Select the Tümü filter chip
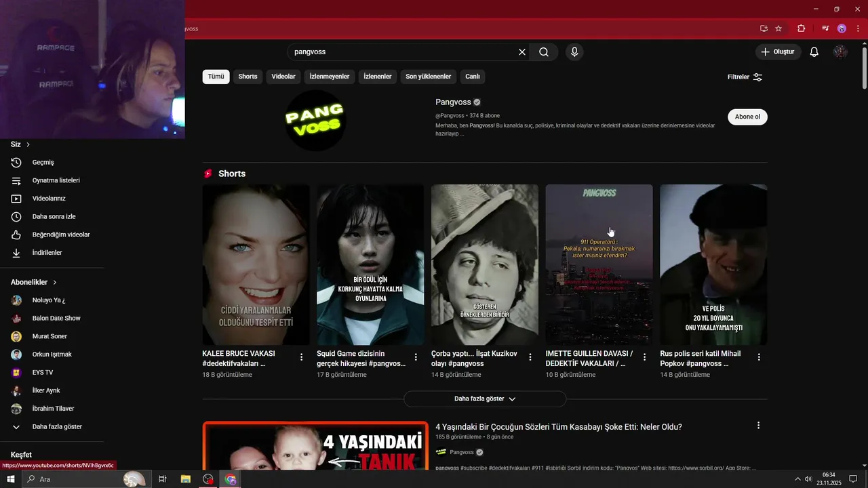 pos(216,77)
